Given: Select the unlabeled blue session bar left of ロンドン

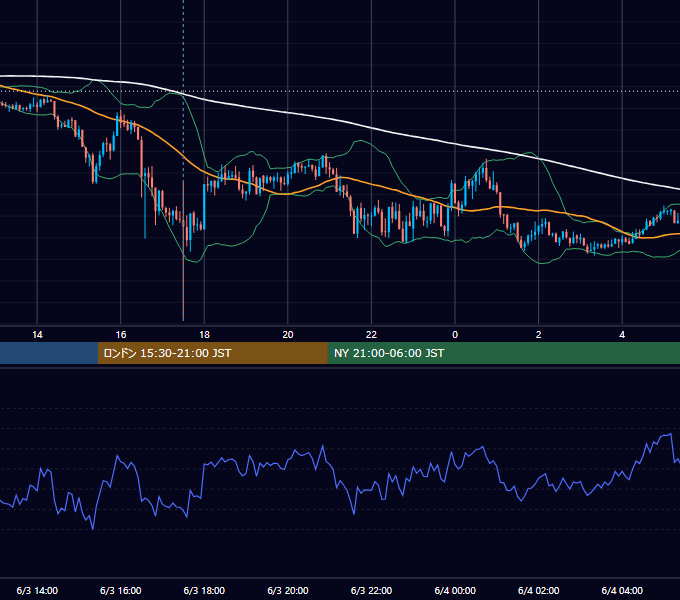Looking at the screenshot, I should tap(49, 353).
